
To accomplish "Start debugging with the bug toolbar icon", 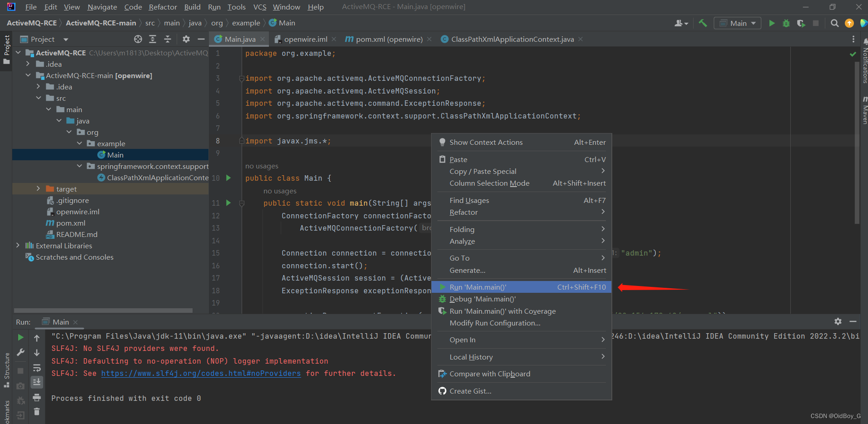I will [786, 23].
